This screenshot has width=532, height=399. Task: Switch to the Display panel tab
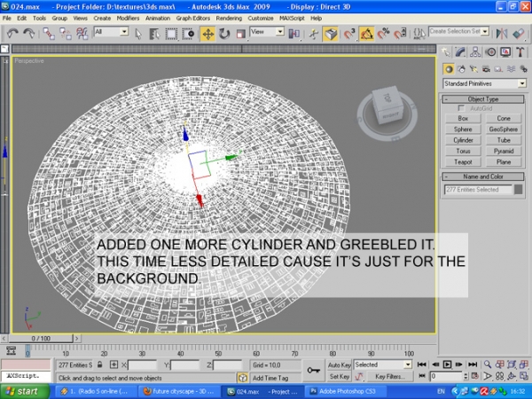pos(505,52)
